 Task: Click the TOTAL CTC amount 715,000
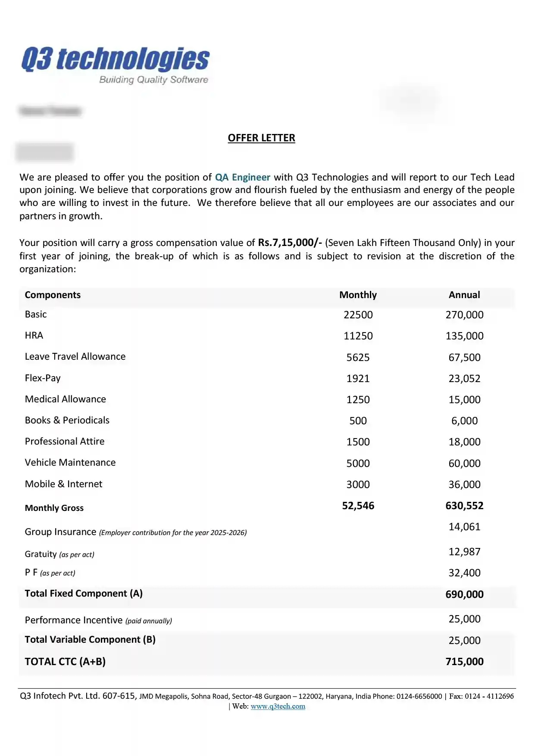pyautogui.click(x=464, y=661)
